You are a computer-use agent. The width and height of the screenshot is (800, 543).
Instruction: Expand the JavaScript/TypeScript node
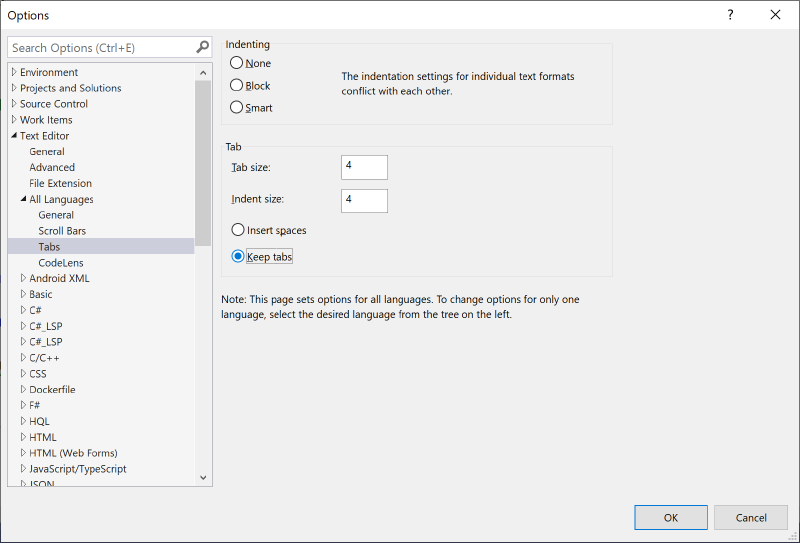(x=23, y=468)
